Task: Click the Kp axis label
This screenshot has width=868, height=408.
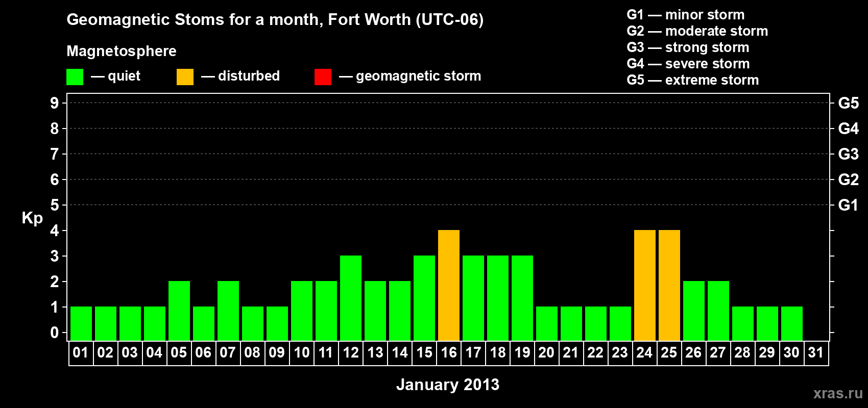Action: [x=32, y=218]
